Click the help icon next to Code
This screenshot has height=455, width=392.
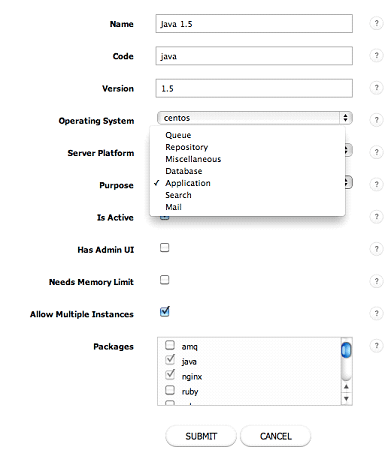(376, 55)
